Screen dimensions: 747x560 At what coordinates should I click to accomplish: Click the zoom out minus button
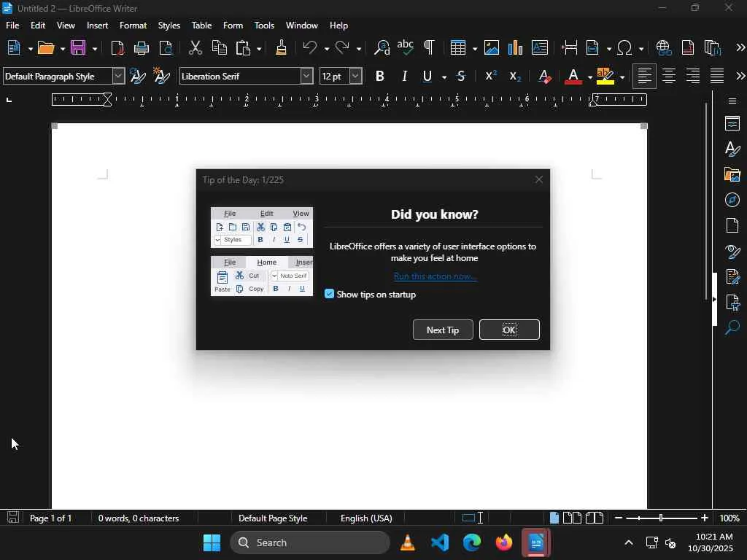tap(619, 518)
